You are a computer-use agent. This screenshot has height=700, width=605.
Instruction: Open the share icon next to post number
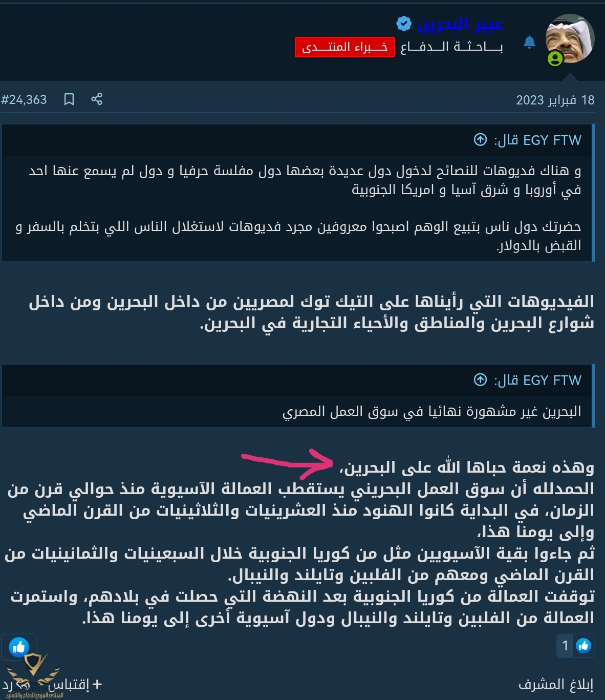coord(97,99)
